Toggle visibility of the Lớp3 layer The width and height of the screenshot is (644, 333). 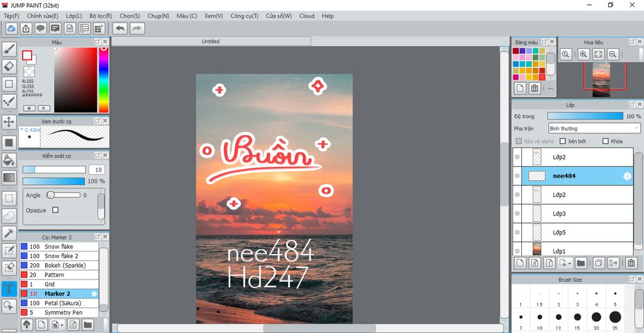[517, 214]
